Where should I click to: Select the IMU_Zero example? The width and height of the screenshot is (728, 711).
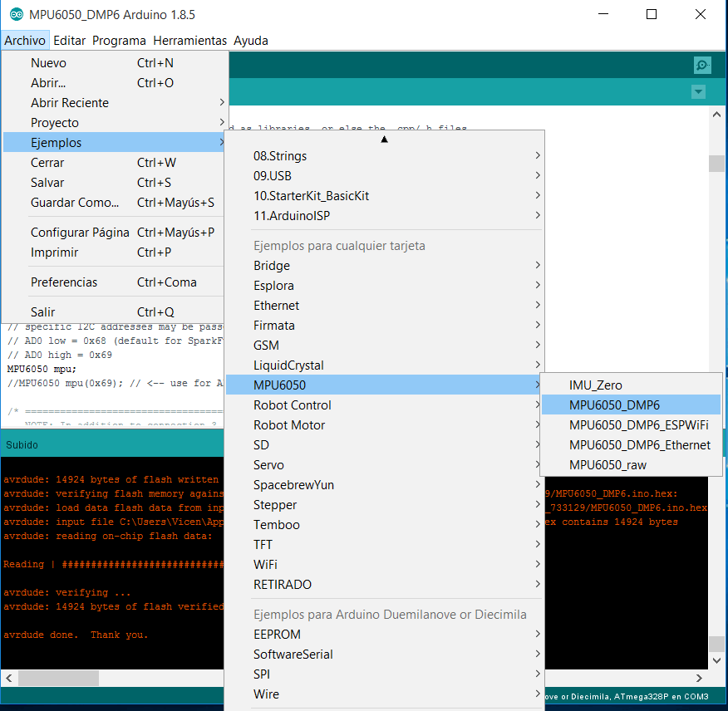595,385
